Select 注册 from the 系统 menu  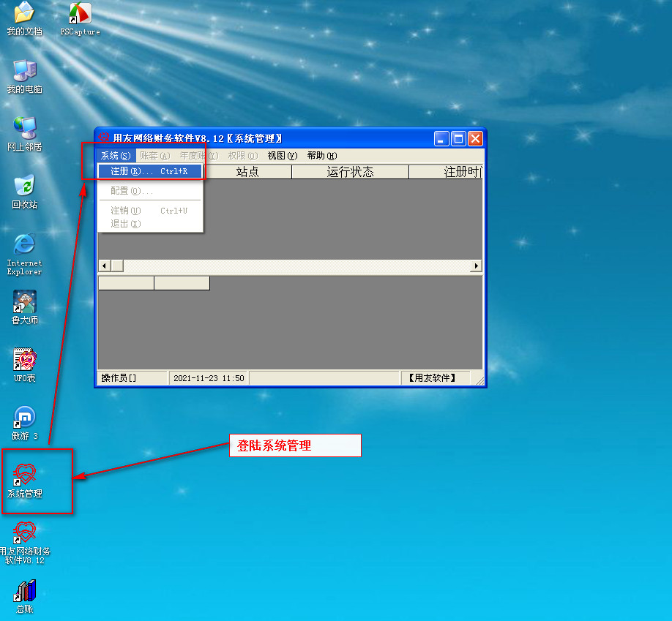(149, 171)
